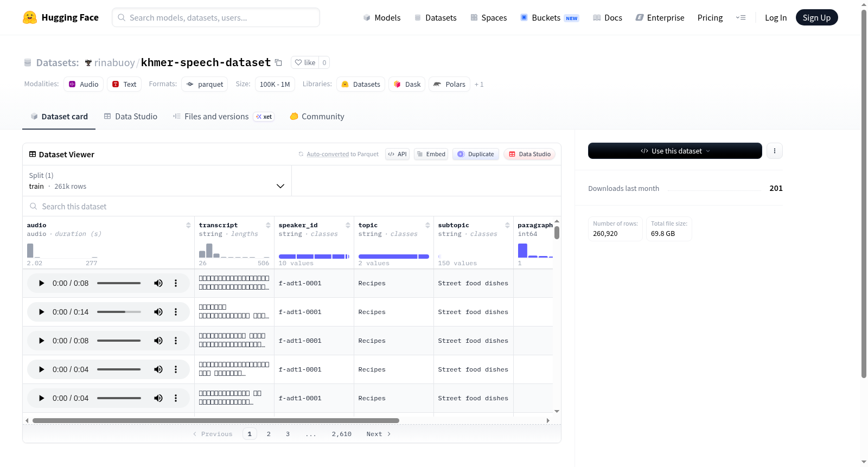This screenshot has height=467, width=868.
Task: Click the Embed button
Action: (x=431, y=154)
